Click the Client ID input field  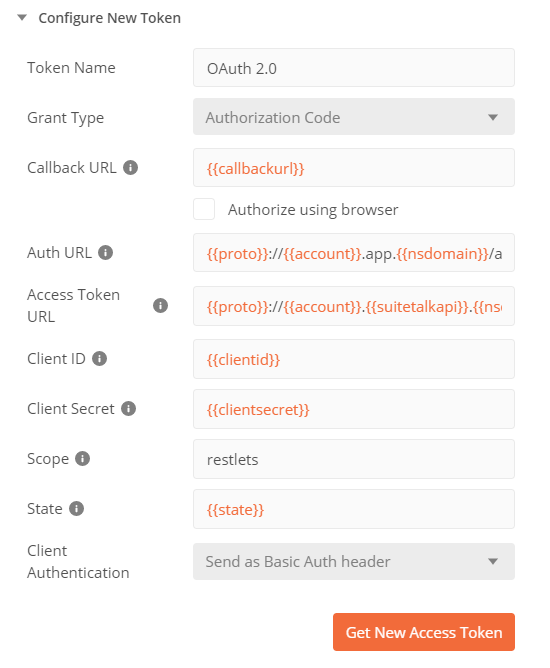354,359
